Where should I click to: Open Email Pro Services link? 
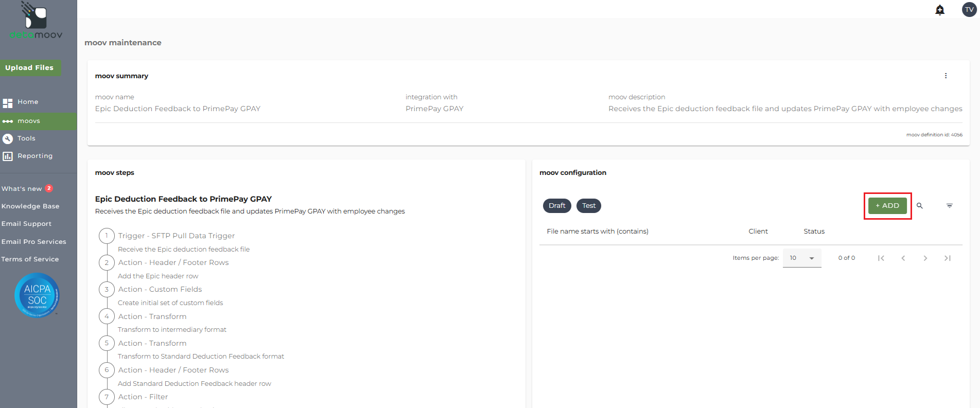point(33,242)
